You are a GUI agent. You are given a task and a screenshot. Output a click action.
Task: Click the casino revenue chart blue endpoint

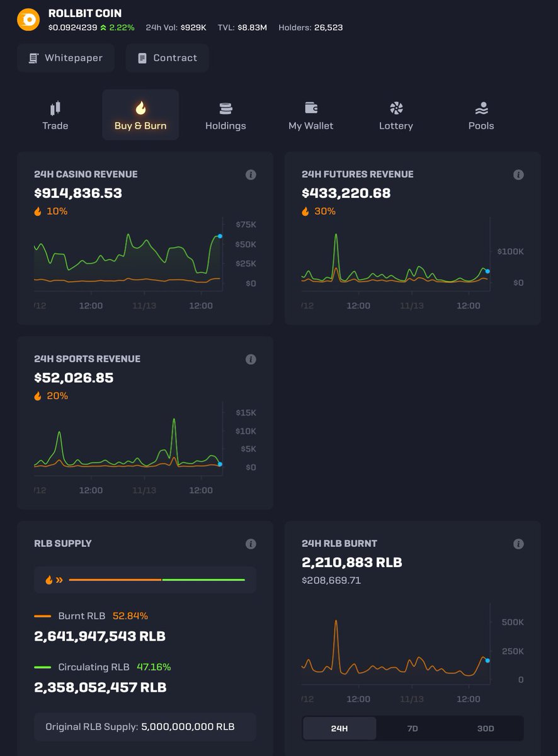pyautogui.click(x=220, y=236)
